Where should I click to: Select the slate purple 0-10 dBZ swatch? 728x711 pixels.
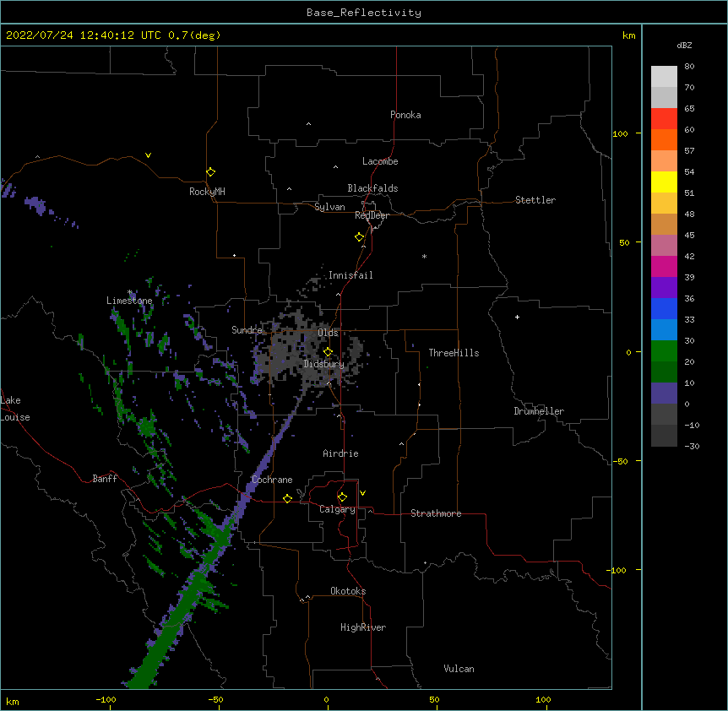[x=664, y=393]
